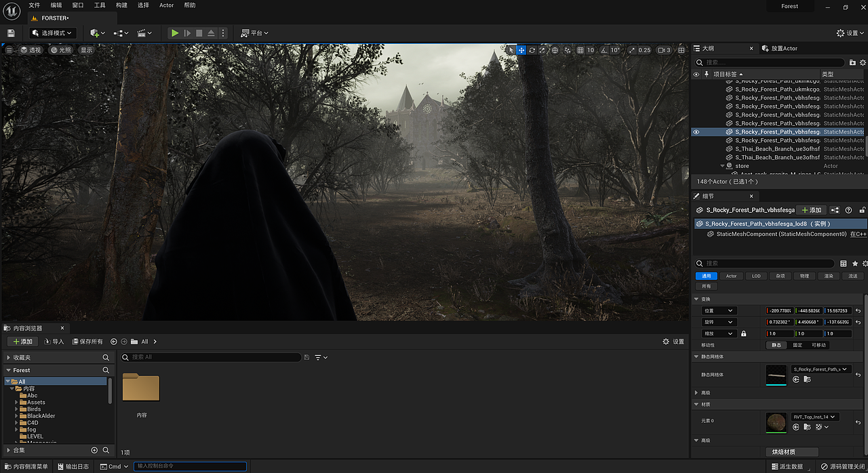Activate the scale gizmo tool

[542, 50]
